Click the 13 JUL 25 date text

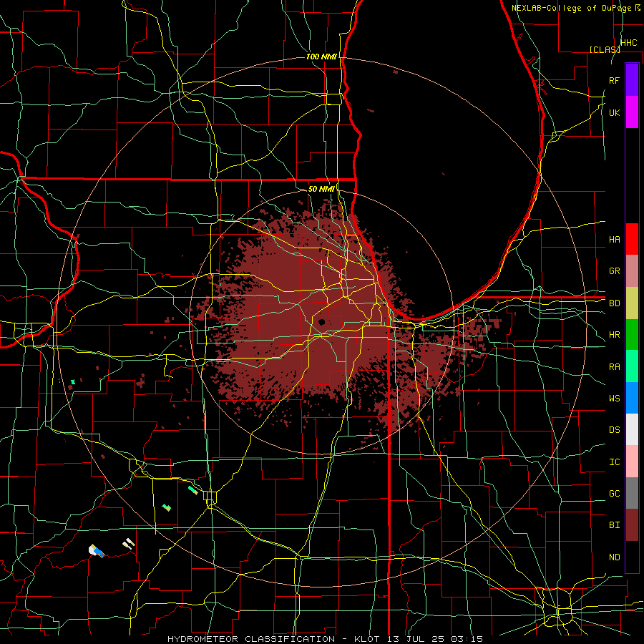pyautogui.click(x=416, y=639)
